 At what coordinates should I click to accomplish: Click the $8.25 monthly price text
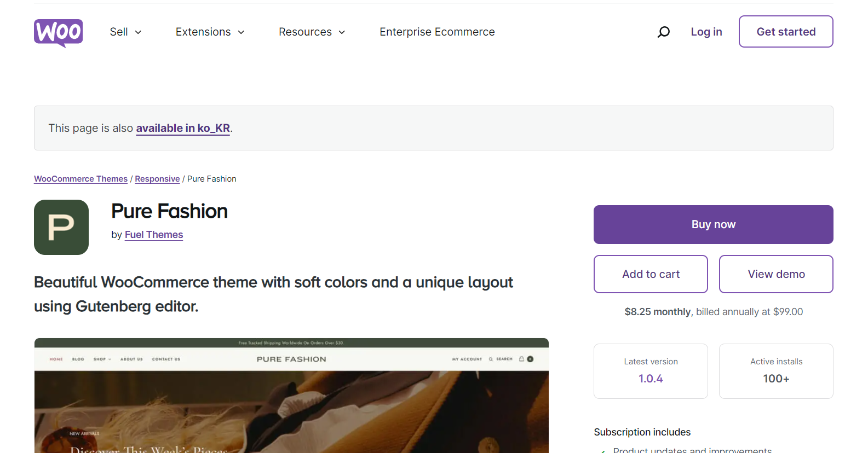(x=658, y=312)
